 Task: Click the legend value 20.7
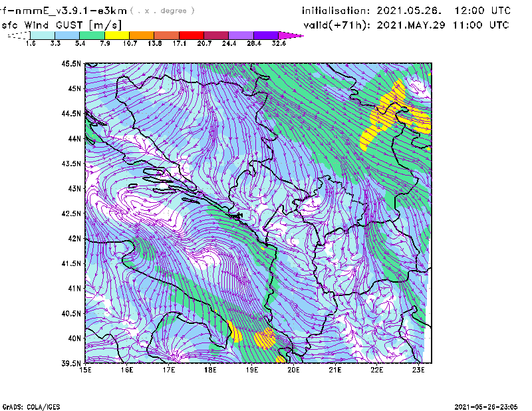tap(204, 43)
